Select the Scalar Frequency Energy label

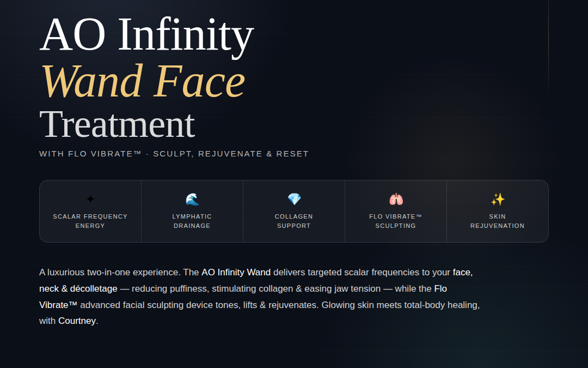(x=90, y=221)
